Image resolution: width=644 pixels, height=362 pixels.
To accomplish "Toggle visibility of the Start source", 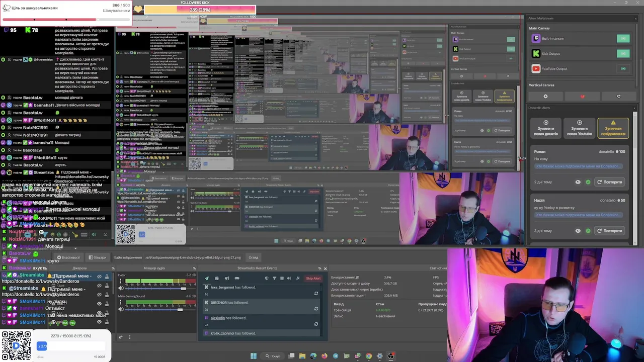I will point(99,286).
